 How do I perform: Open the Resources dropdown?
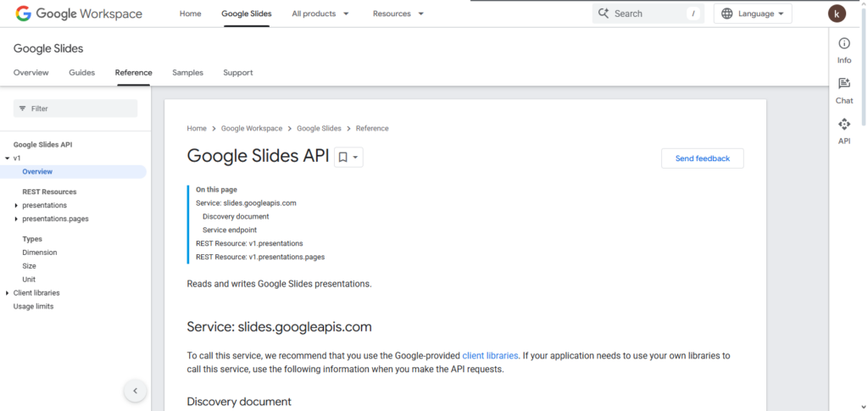398,14
